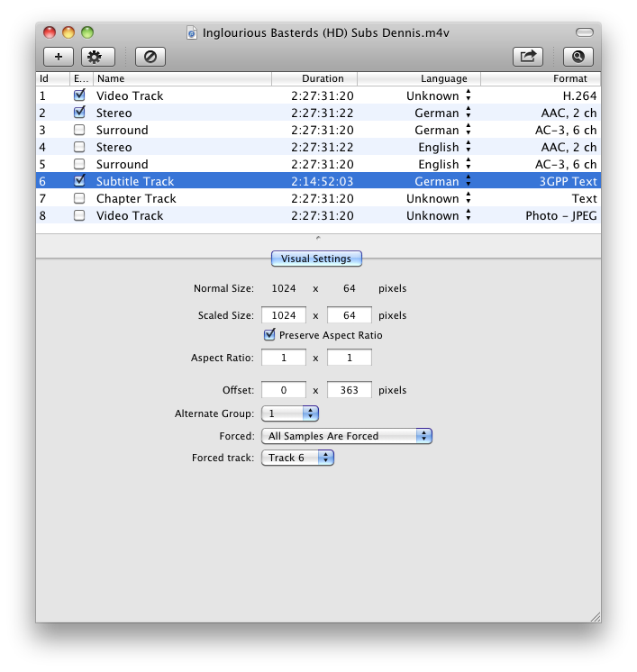The height and width of the screenshot is (672, 637).
Task: Click the split view divider handle
Action: 318,238
